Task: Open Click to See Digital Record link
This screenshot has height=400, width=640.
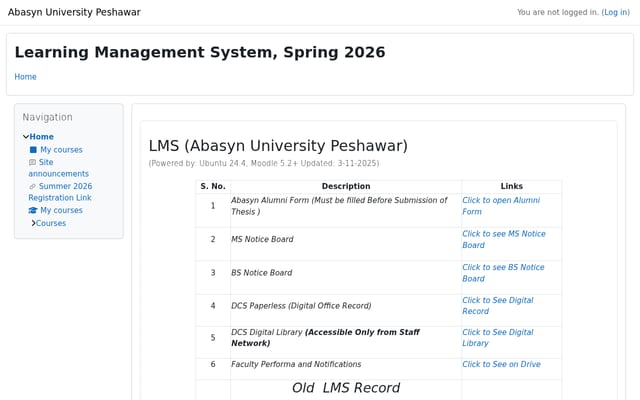Action: pyautogui.click(x=498, y=306)
